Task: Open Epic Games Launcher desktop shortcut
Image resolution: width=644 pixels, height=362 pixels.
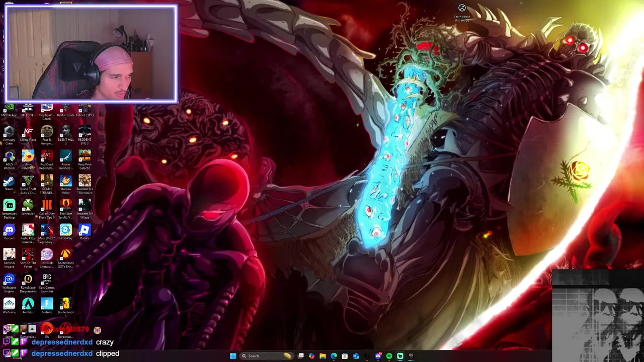Action: [x=47, y=283]
